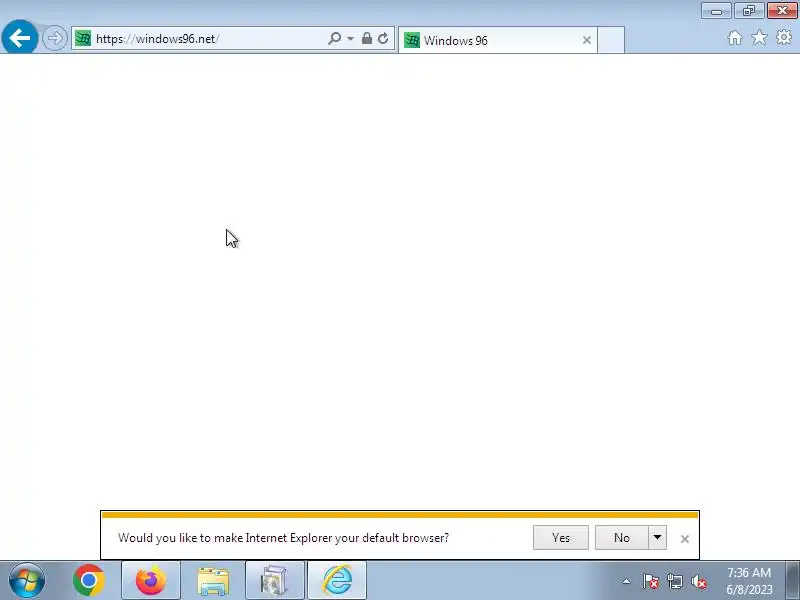800x600 pixels.
Task: Click the windows96.net site favicon in address bar
Action: (83, 38)
